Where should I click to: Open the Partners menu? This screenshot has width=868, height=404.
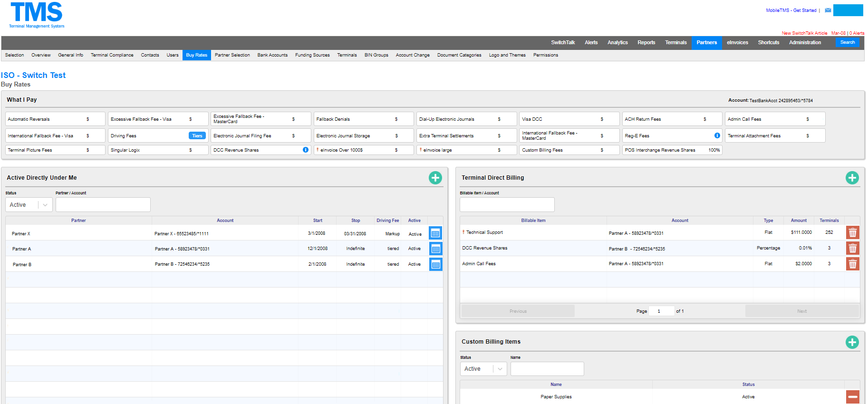point(707,42)
